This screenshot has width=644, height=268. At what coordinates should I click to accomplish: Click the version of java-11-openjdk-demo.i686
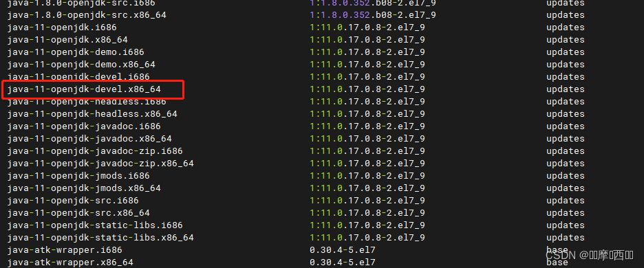tap(367, 52)
